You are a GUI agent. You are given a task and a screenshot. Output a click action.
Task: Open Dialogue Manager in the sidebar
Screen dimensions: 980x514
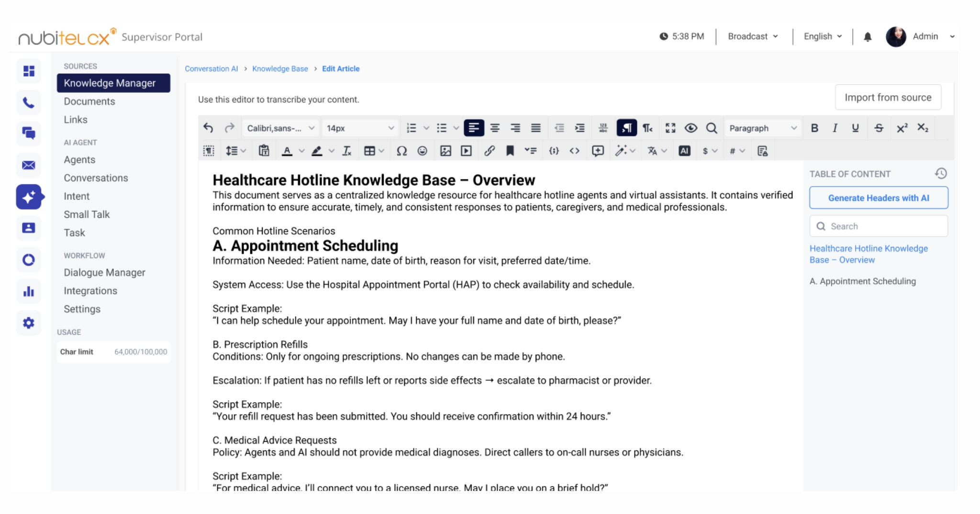pos(104,272)
